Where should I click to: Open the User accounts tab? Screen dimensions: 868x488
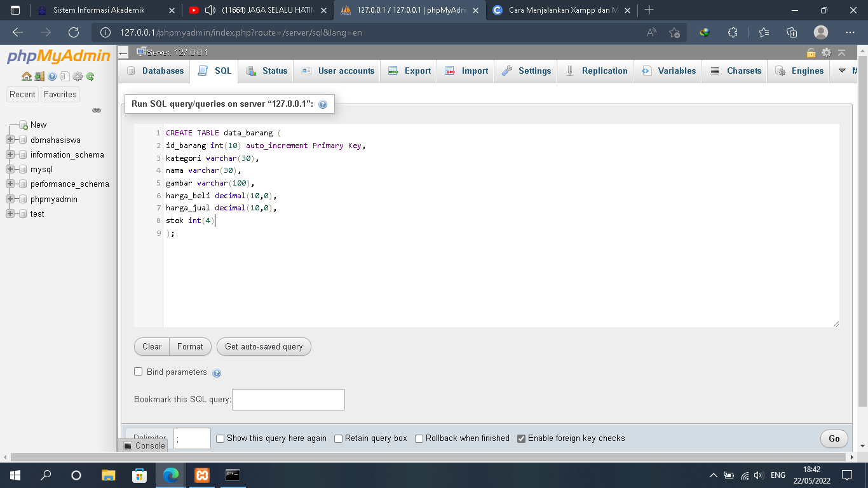pos(337,71)
